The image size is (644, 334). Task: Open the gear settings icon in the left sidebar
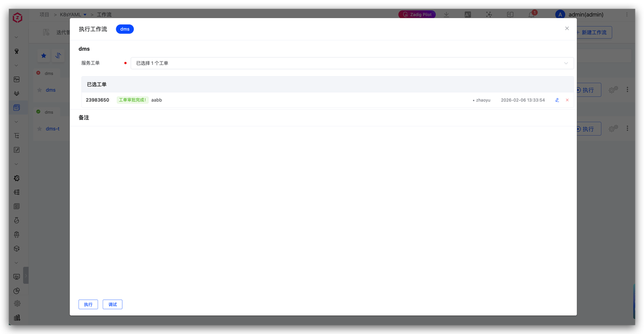click(x=17, y=303)
